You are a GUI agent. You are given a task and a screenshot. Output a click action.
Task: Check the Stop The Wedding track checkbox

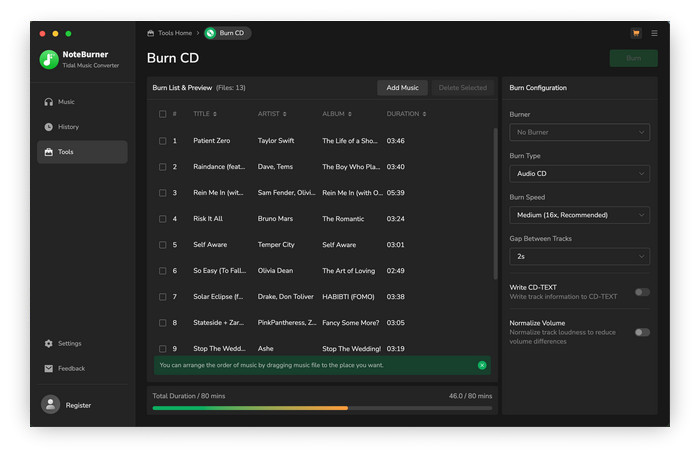coord(162,349)
